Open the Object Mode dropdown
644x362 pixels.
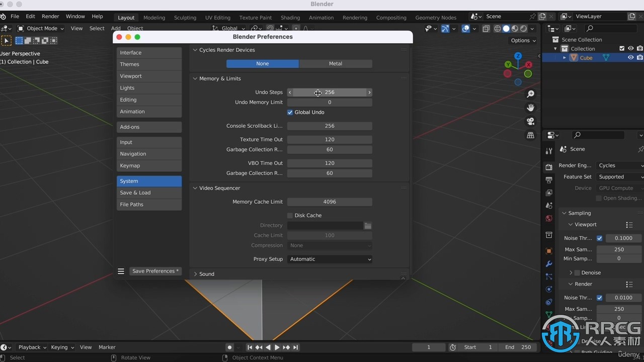click(x=41, y=29)
